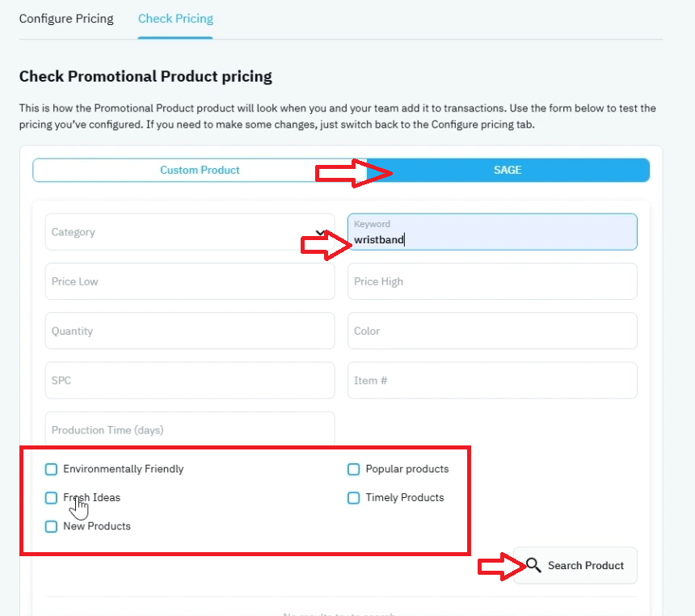Click the Production Time (days) field
The height and width of the screenshot is (616, 695).
point(190,428)
